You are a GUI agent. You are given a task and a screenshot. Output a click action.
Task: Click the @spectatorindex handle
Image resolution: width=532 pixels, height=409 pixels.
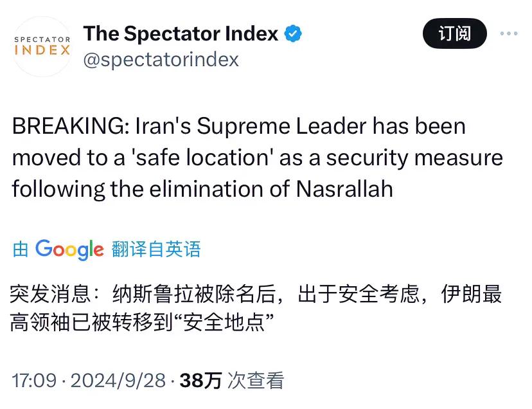[x=161, y=59]
